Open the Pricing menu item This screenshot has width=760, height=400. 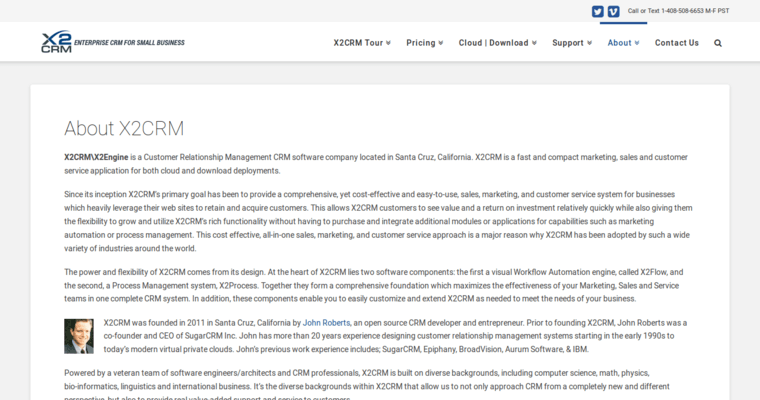(420, 43)
